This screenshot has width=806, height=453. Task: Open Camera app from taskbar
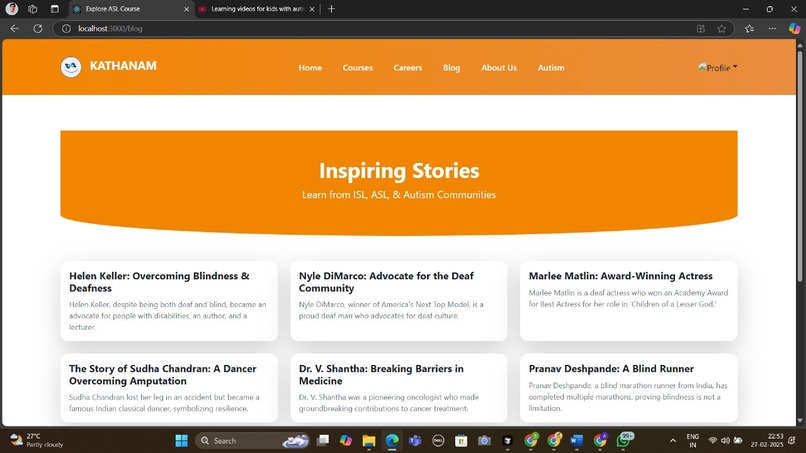point(484,441)
